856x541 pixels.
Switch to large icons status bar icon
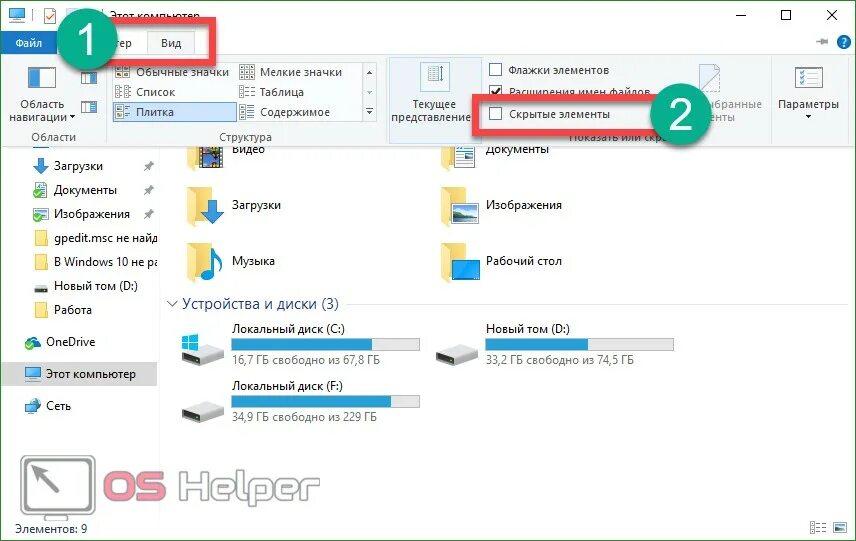click(840, 527)
